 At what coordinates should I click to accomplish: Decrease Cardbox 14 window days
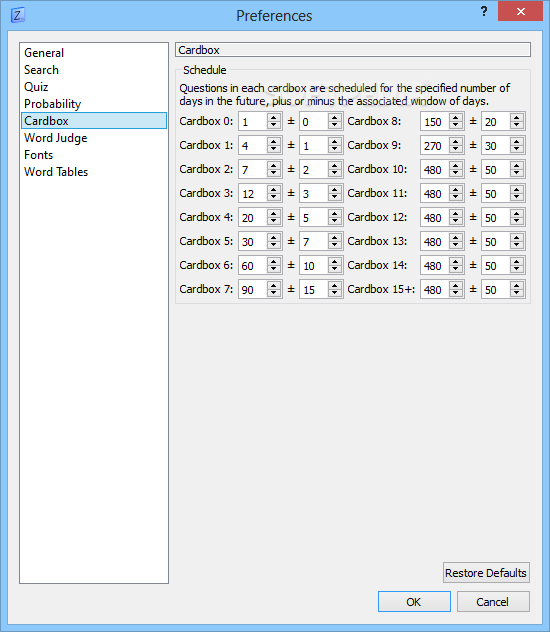point(517,269)
